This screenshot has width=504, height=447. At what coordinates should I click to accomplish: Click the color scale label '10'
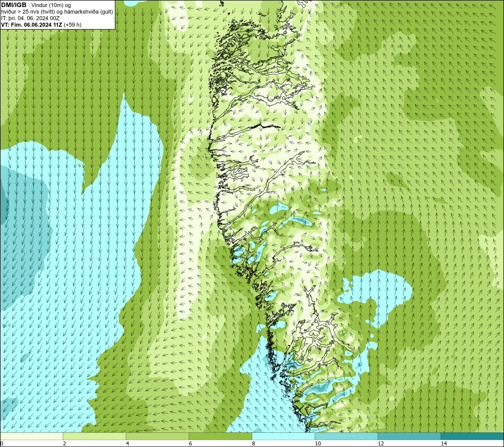318,444
